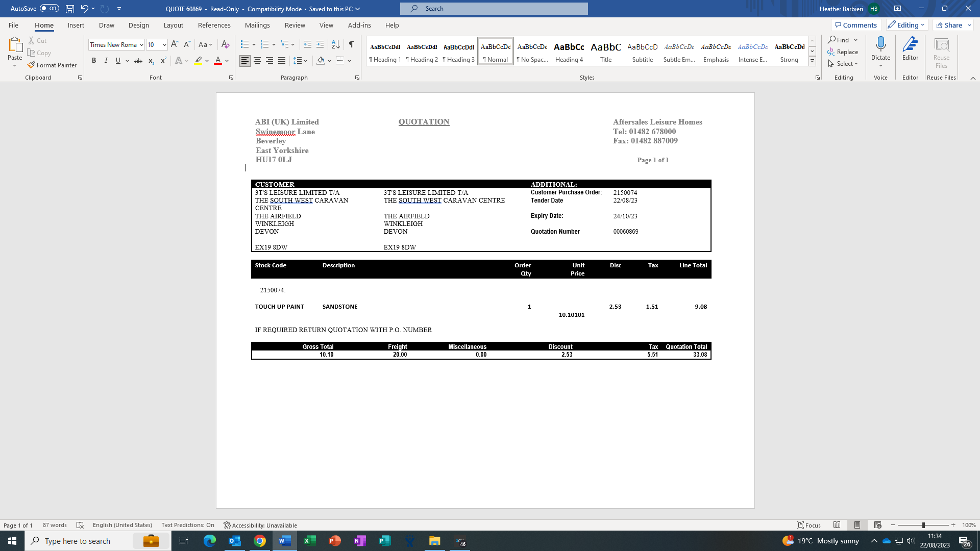Expand the font size dropdown
The height and width of the screenshot is (551, 980).
pyautogui.click(x=164, y=45)
